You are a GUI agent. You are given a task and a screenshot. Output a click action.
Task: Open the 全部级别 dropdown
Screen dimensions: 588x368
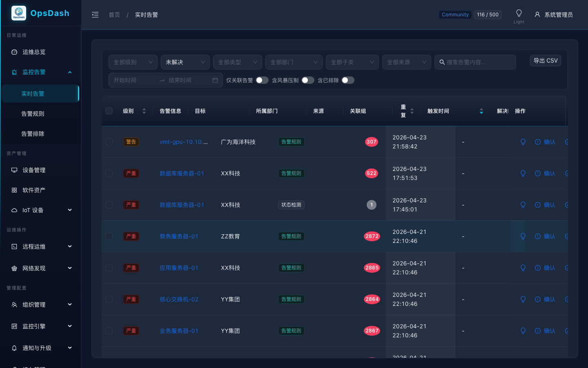(133, 62)
